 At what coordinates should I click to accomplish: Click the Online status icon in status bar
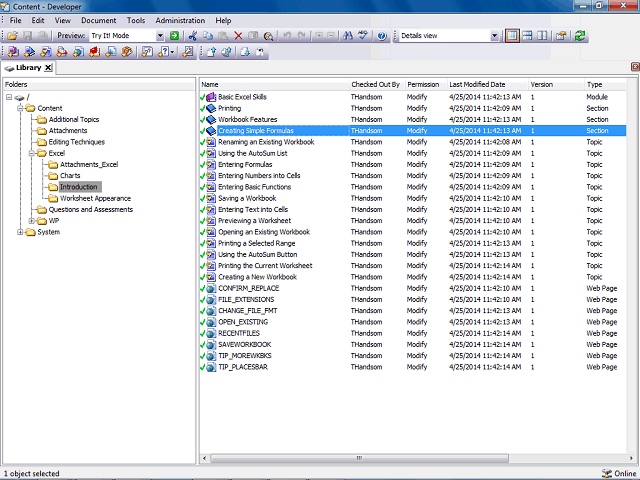(x=607, y=473)
